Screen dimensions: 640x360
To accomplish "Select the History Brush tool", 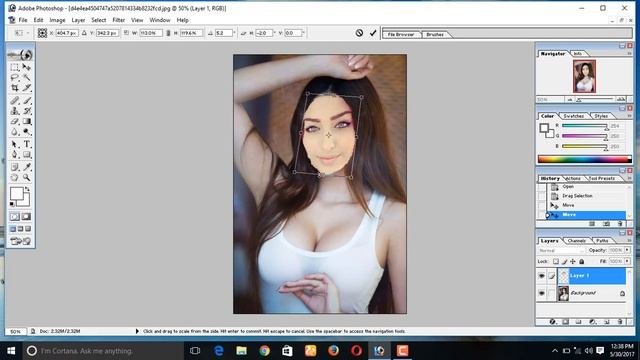I will click(27, 111).
